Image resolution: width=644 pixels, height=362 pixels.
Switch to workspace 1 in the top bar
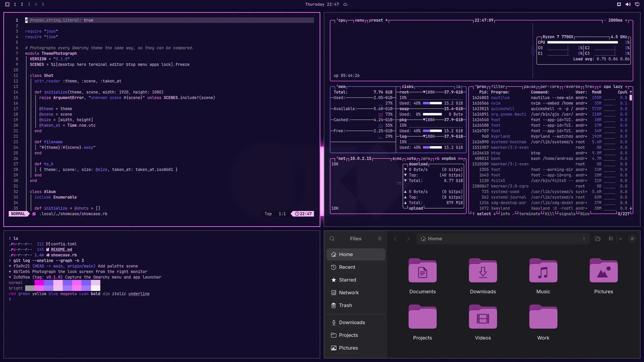(x=15, y=4)
